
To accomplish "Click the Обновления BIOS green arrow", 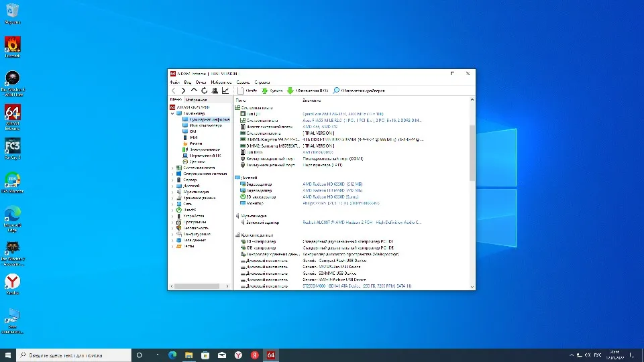I will click(290, 90).
